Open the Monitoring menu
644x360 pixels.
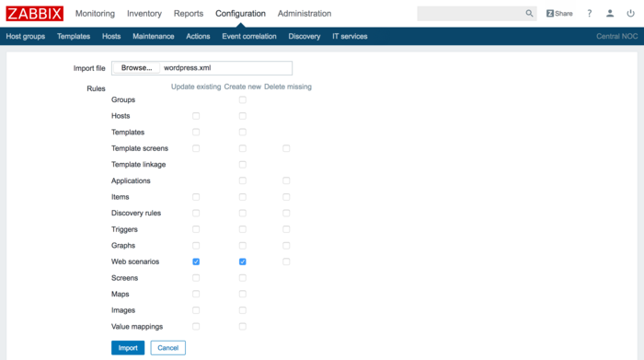(95, 14)
